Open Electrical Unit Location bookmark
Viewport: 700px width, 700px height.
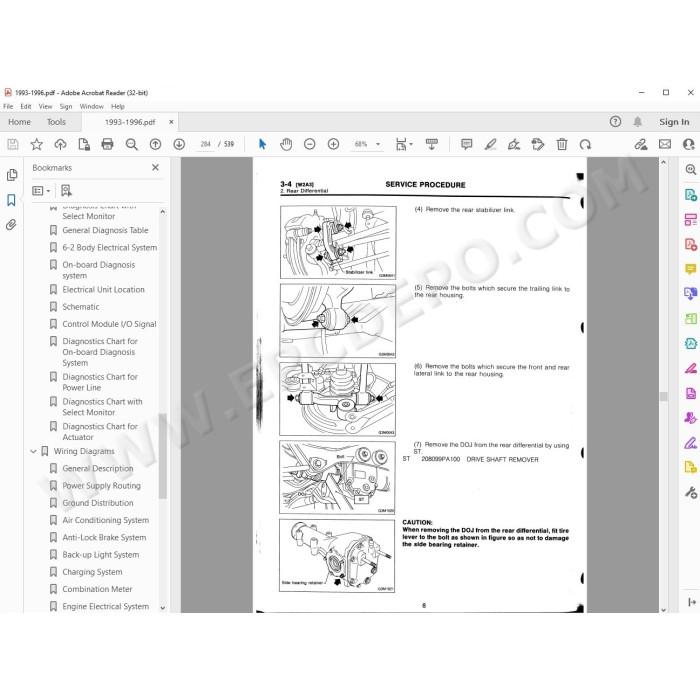click(104, 290)
